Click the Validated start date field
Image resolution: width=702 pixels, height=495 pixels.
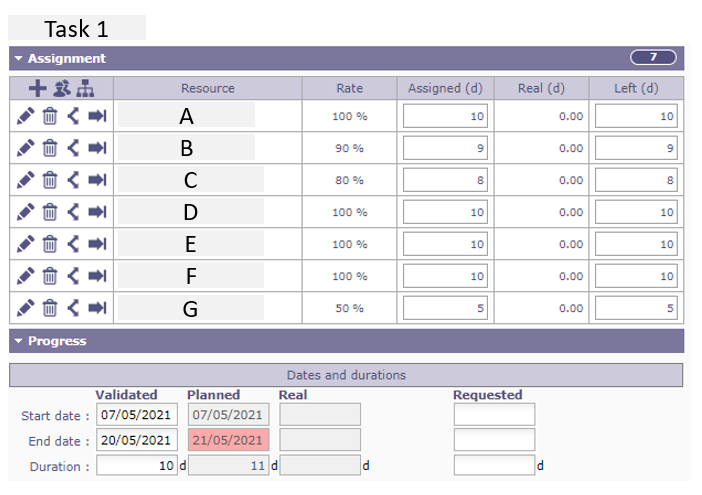tap(137, 414)
